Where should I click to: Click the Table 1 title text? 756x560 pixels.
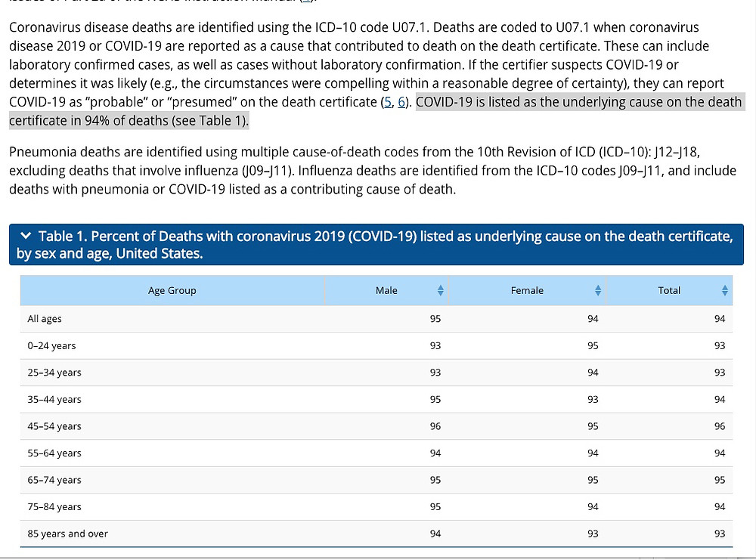(375, 244)
